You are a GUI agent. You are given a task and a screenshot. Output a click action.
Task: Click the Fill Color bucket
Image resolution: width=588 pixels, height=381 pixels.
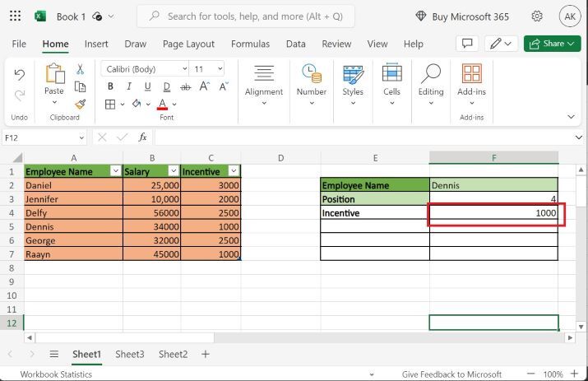[137, 104]
